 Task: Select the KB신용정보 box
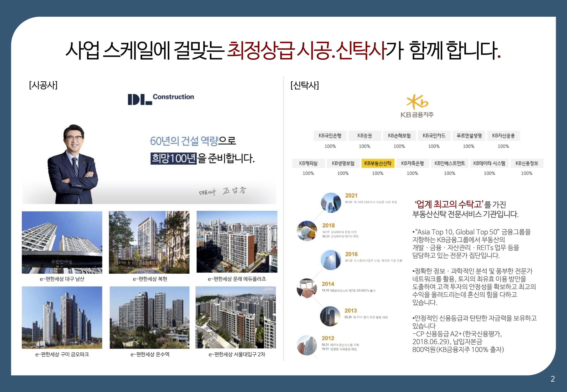click(527, 163)
